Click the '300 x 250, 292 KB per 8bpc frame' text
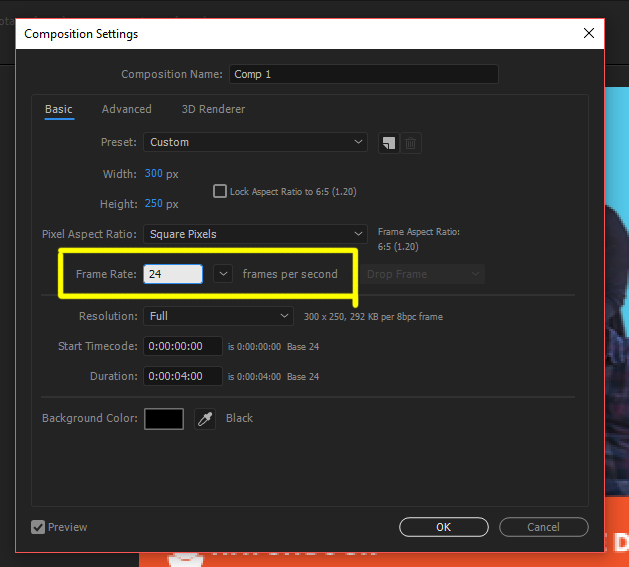Screen dimensions: 629x567 pyautogui.click(x=373, y=317)
